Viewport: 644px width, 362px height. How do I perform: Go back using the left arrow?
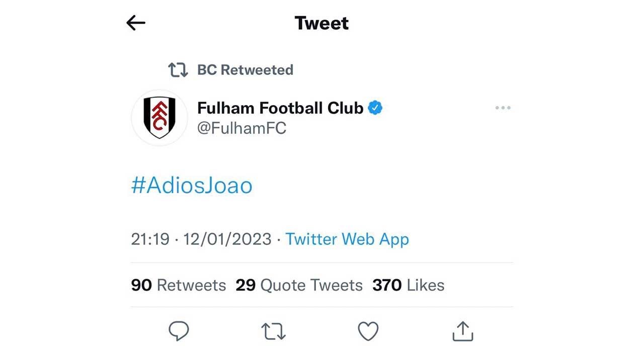pyautogui.click(x=136, y=23)
